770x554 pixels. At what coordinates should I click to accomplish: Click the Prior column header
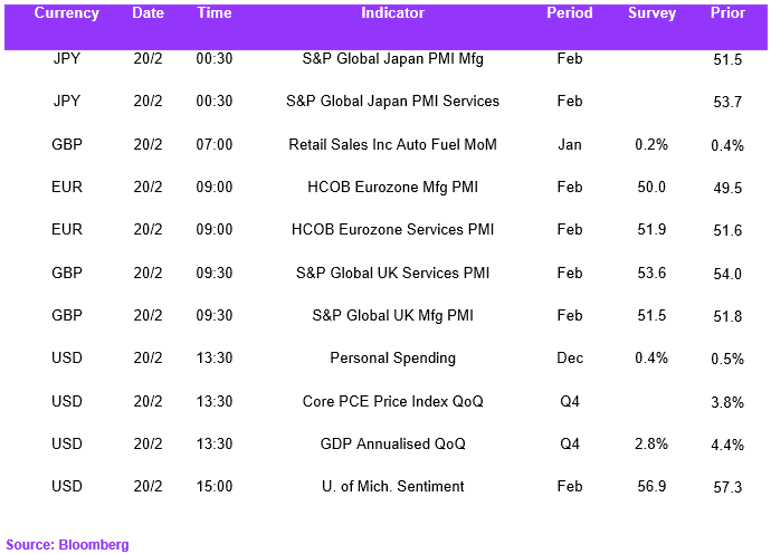727,13
